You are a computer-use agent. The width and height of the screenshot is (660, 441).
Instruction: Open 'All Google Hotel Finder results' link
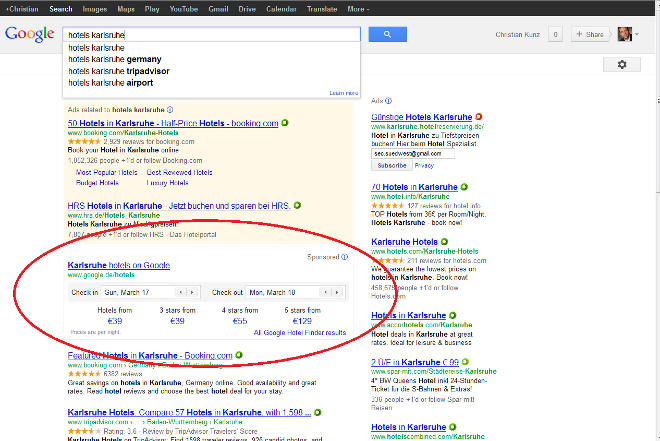tap(300, 332)
